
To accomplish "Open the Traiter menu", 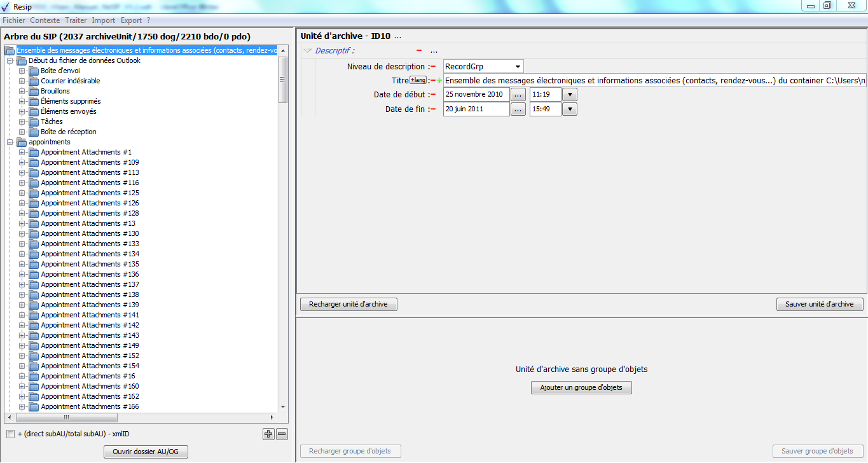I will click(x=76, y=20).
